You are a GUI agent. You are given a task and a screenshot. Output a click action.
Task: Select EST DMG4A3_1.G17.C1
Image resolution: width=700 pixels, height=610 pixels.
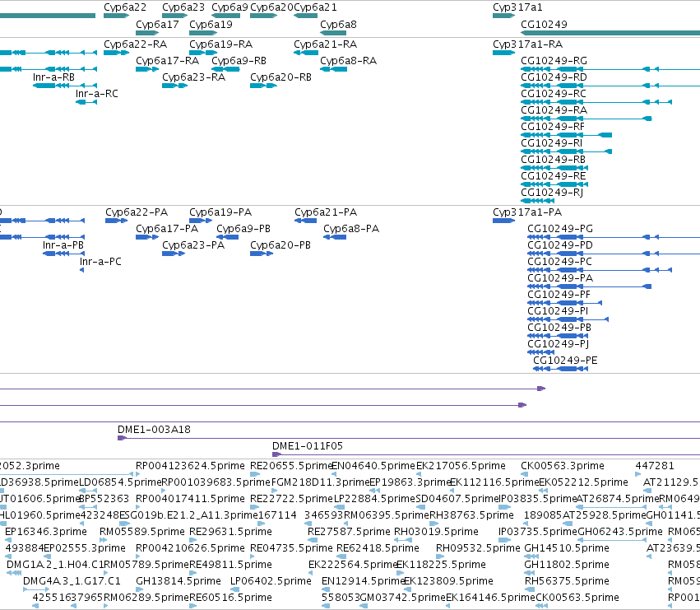tap(36, 589)
